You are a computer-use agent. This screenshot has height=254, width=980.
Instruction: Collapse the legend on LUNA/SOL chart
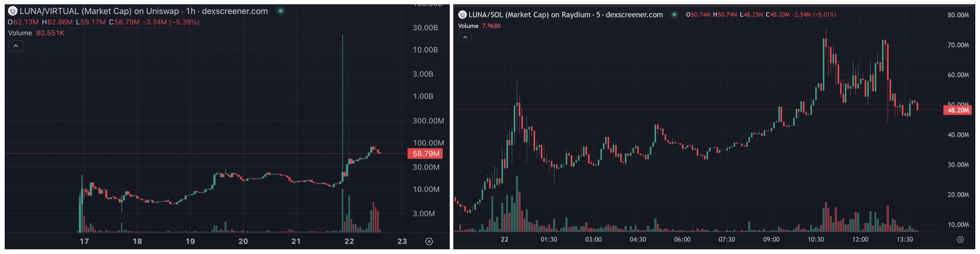point(465,37)
